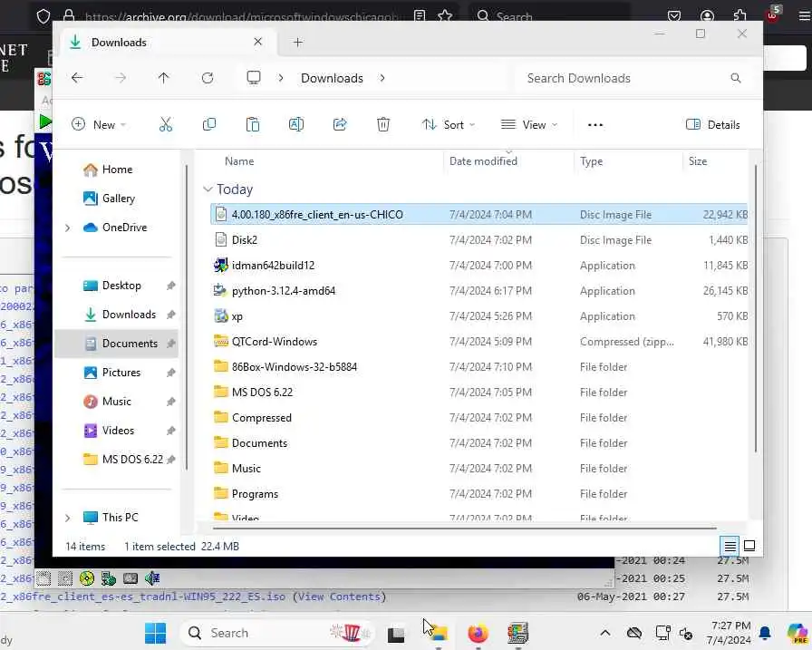Screen dimensions: 812x650
Task: Open Firefox from the taskbar
Action: [x=478, y=633]
